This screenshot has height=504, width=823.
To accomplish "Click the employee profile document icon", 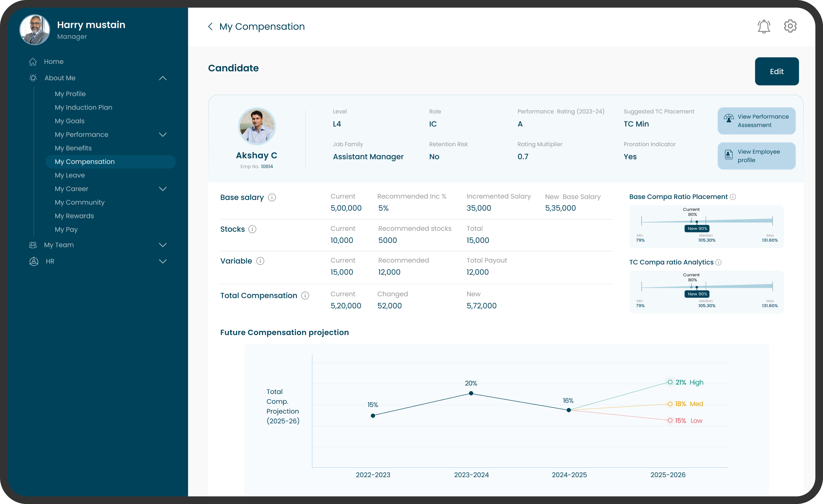I will [728, 154].
